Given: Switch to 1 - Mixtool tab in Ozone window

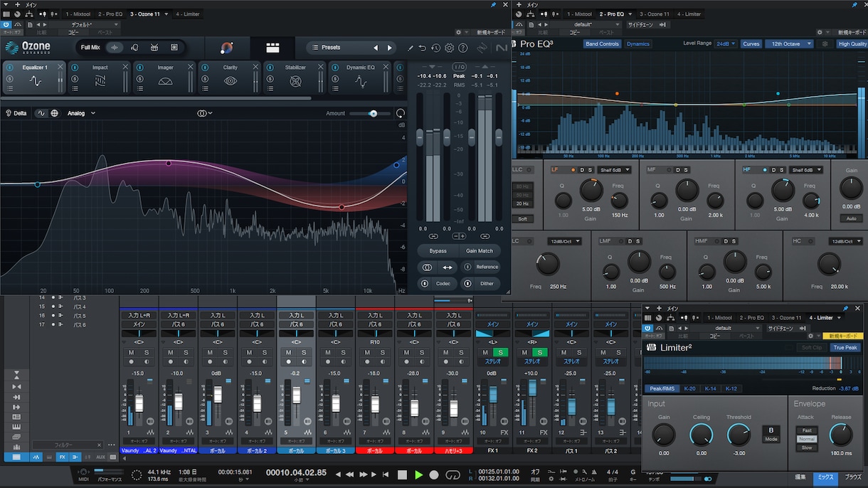Looking at the screenshot, I should click(77, 14).
